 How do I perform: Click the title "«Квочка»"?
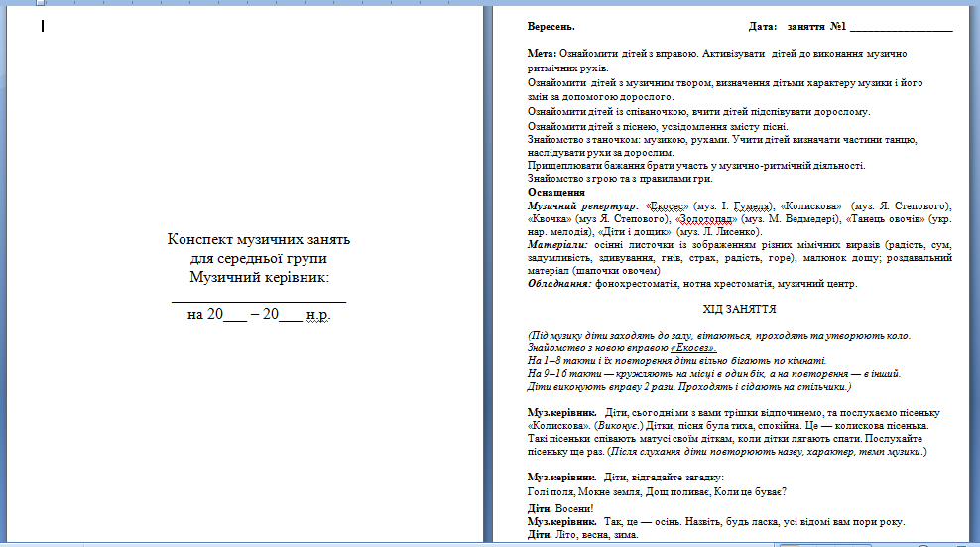click(x=550, y=219)
